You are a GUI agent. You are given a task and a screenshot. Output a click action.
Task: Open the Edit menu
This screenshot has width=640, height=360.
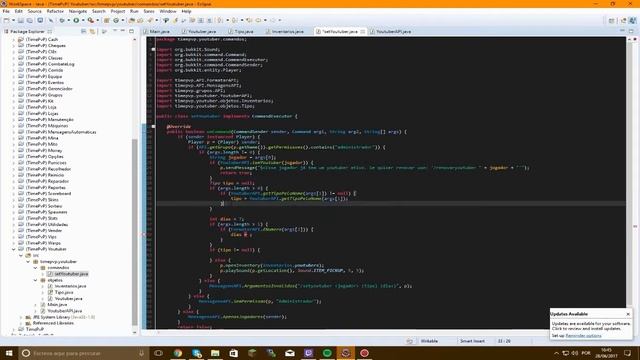coord(19,11)
